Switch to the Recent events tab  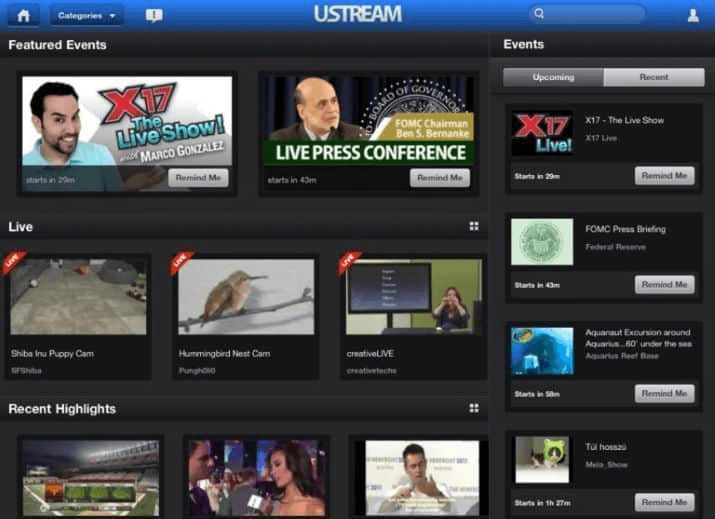click(654, 77)
